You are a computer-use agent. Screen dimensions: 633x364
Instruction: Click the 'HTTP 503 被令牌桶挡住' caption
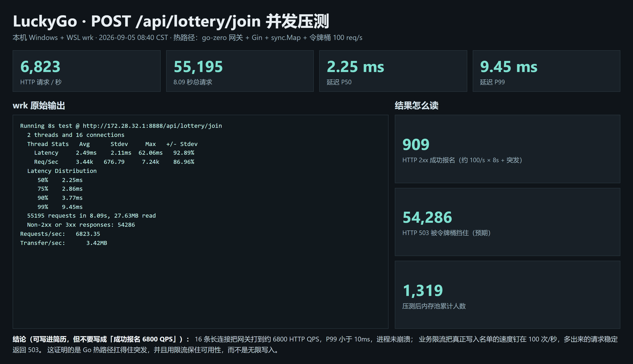pos(447,233)
